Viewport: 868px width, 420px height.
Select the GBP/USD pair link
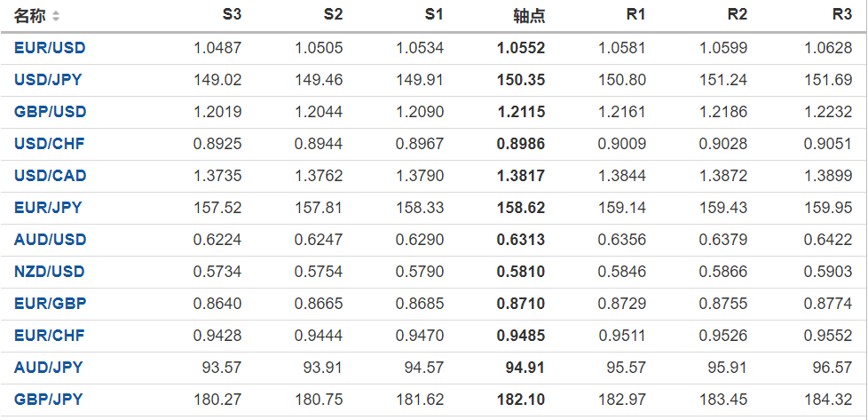(50, 112)
